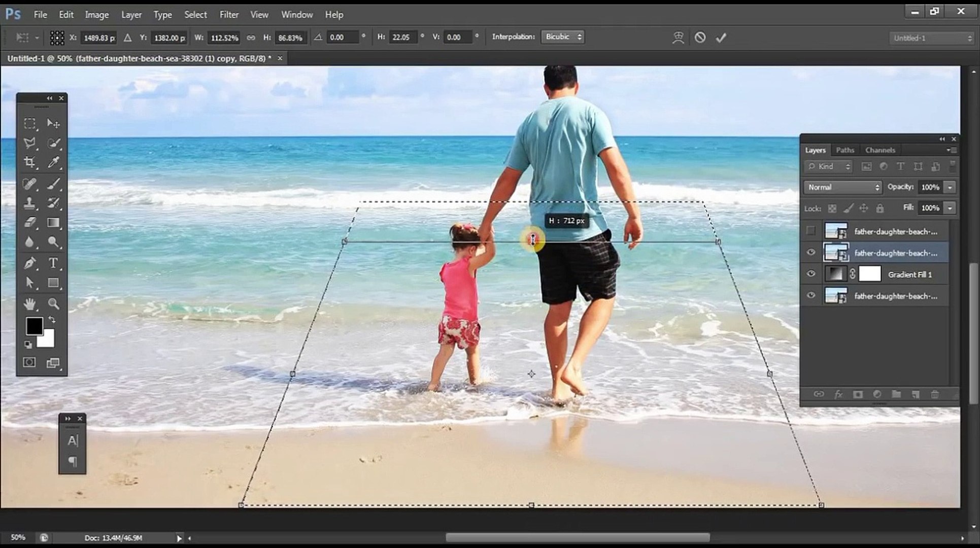The image size is (980, 548).
Task: Select the Pen tool
Action: (30, 263)
